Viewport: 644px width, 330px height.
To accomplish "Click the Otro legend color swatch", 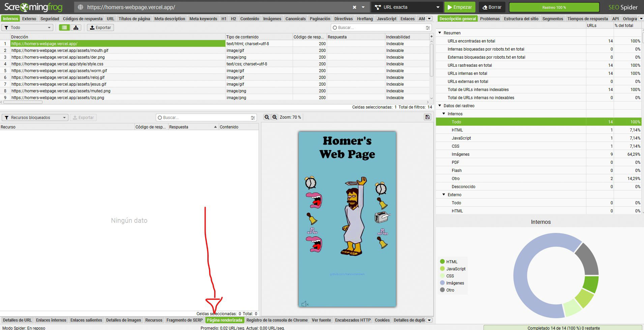I will click(x=442, y=290).
